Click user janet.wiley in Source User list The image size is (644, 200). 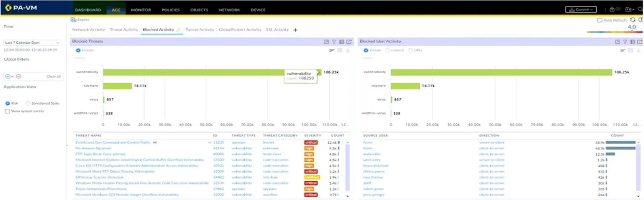(x=373, y=160)
